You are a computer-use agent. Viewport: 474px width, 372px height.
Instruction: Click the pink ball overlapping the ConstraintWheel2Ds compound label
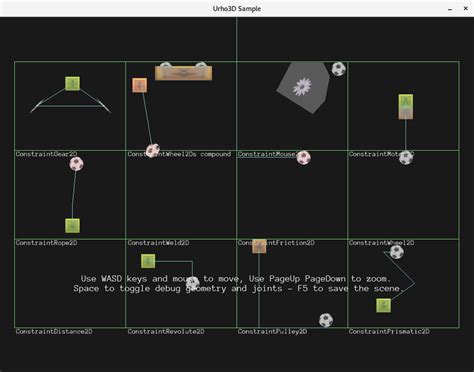pos(153,151)
